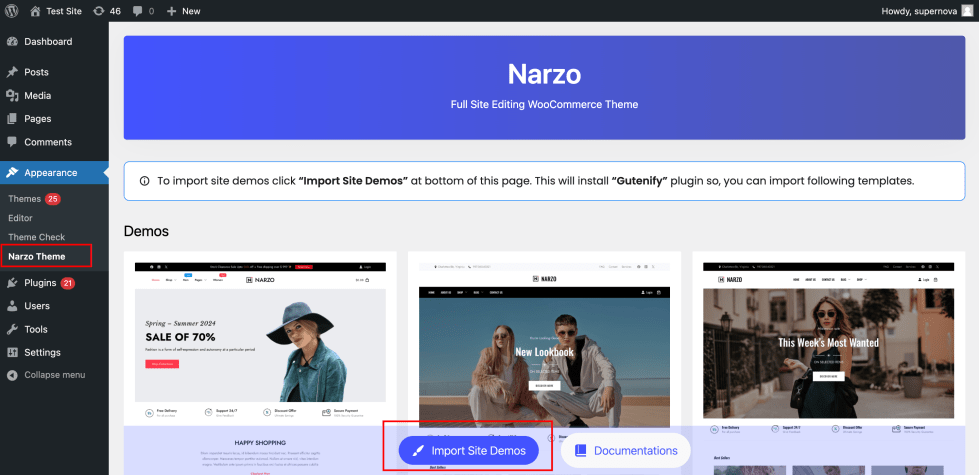This screenshot has width=979, height=475.
Task: Open Theme Check submenu item
Action: (36, 237)
